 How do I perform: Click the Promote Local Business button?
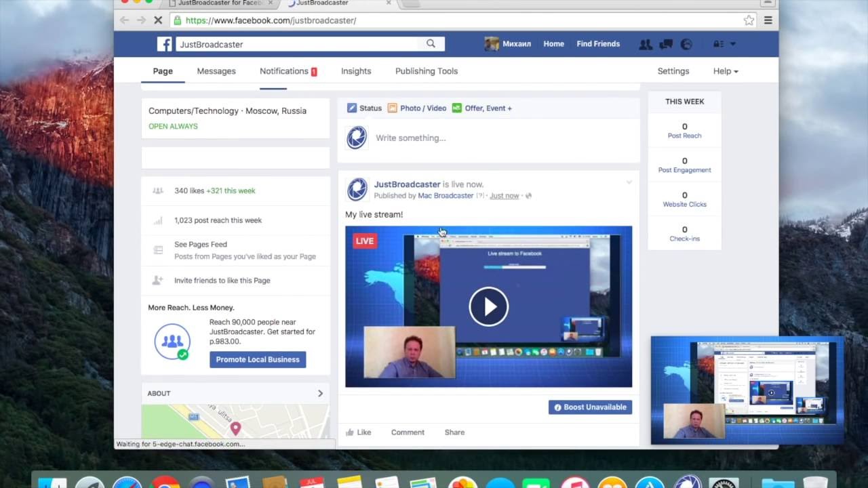click(258, 359)
